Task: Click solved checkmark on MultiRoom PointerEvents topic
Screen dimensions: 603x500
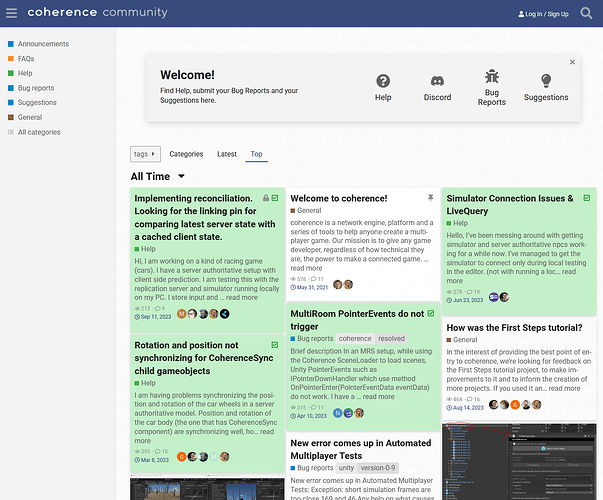Action: 431,313
